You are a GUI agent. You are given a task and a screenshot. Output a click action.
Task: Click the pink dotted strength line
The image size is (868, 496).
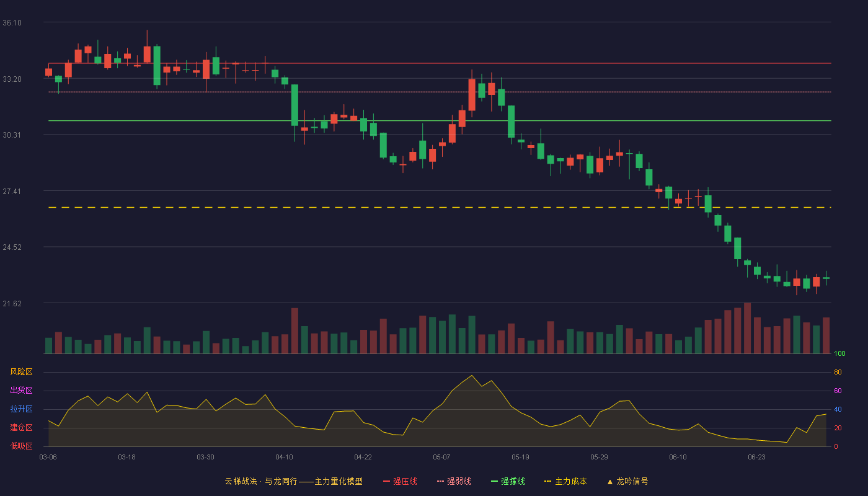440,92
